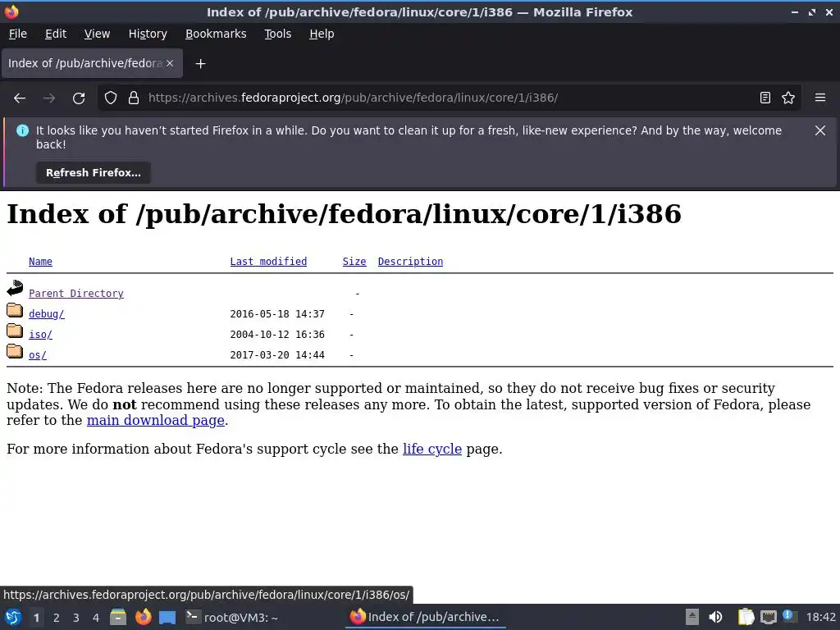This screenshot has height=630, width=840.
Task: Sort listing by Description
Action: (x=410, y=262)
